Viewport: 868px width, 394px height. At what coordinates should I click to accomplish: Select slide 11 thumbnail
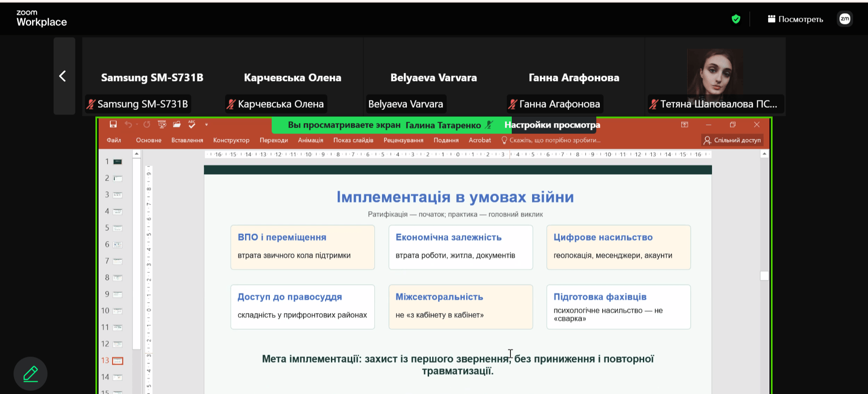(x=118, y=328)
